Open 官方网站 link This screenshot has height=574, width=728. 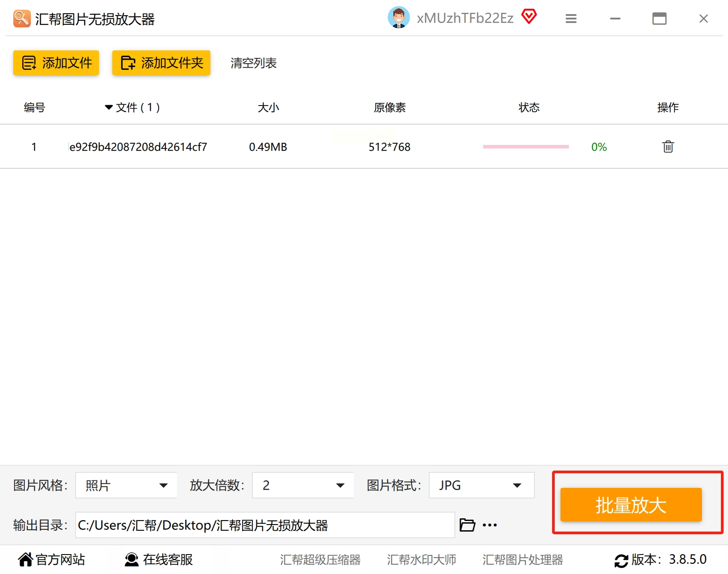51,559
